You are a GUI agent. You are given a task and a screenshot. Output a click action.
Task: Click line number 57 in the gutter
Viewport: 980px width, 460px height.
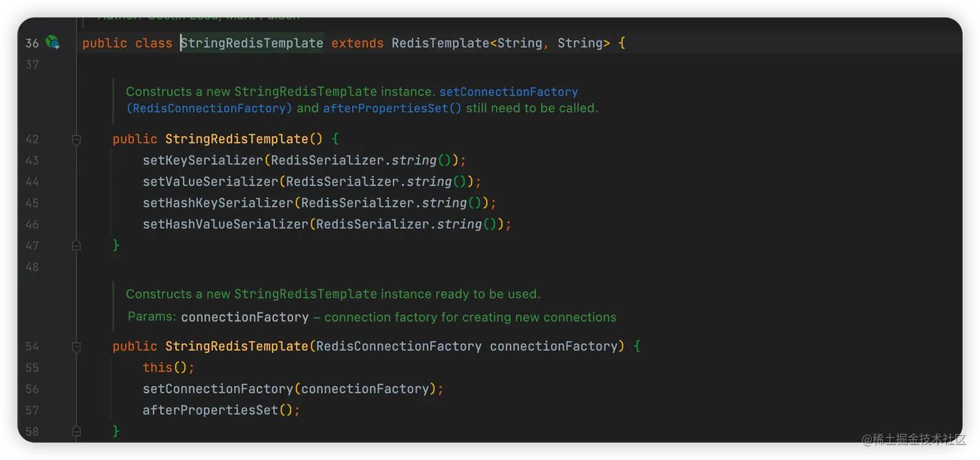[32, 410]
